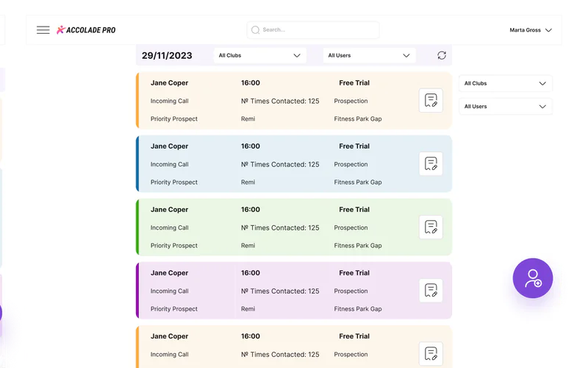Screen dimensions: 588x368
Task: Click Fitness Park Gap in the blue card
Action: point(358,182)
